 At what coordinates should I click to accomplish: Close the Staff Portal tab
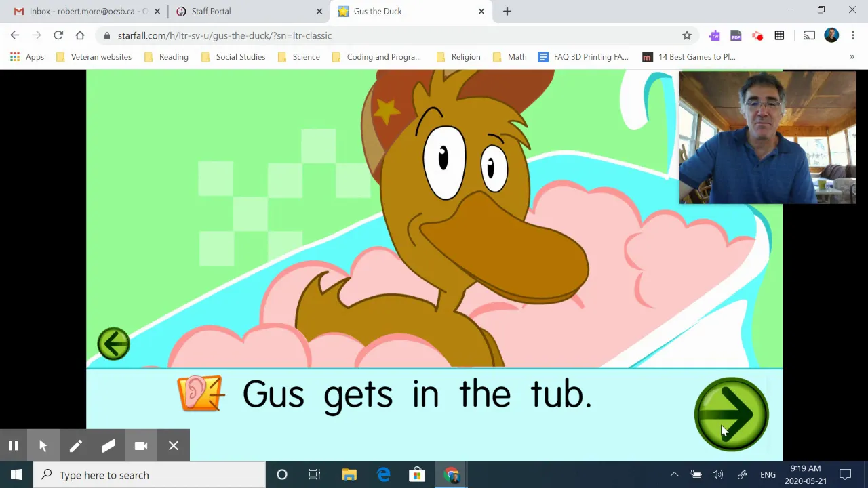click(319, 12)
